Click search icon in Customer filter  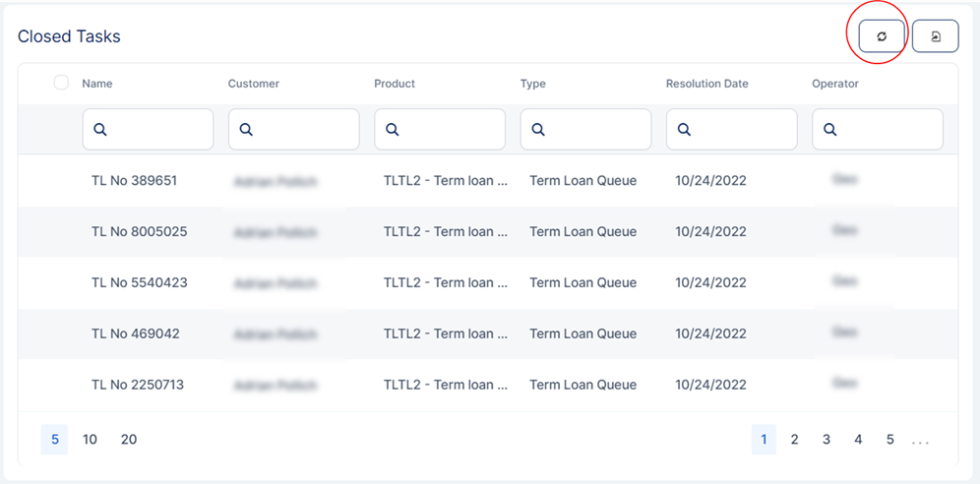point(246,130)
